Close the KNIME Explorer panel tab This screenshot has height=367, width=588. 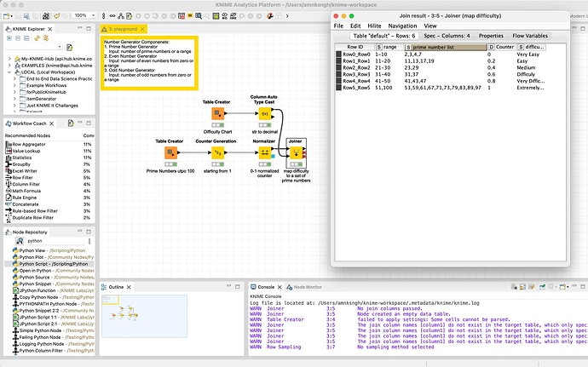[x=50, y=29]
